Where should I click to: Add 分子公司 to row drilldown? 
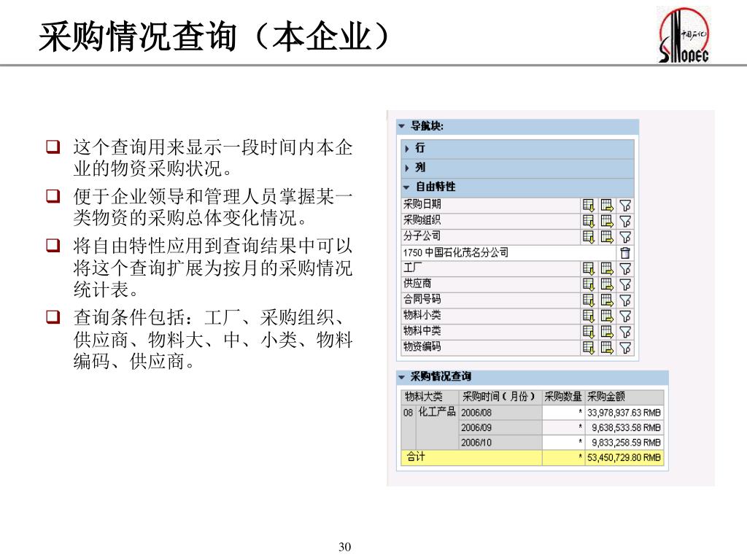click(x=589, y=237)
